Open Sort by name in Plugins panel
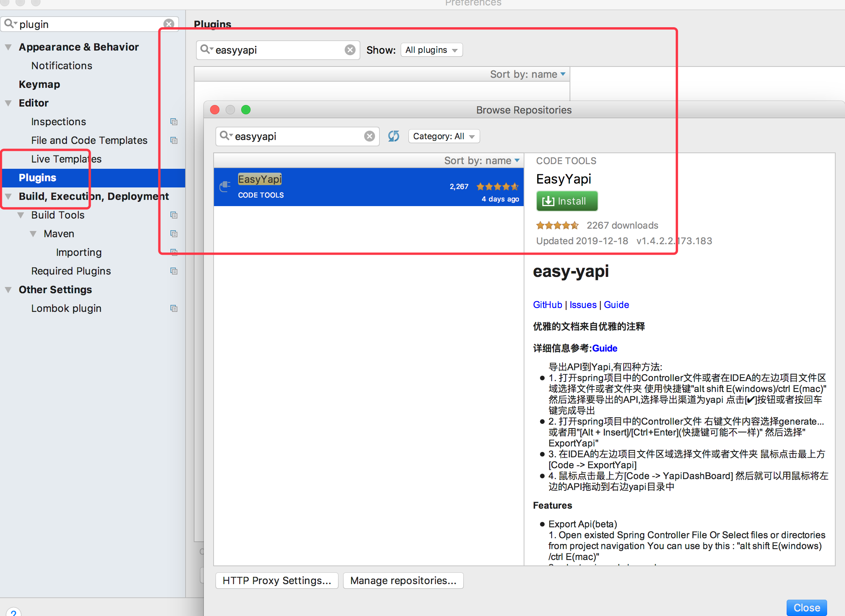This screenshot has height=616, width=845. (528, 74)
